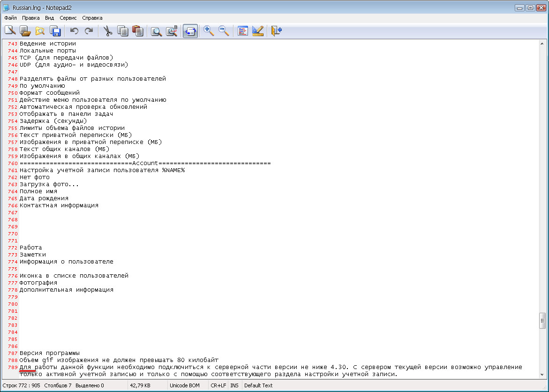
Task: Open the Сервис menu
Action: tap(68, 18)
